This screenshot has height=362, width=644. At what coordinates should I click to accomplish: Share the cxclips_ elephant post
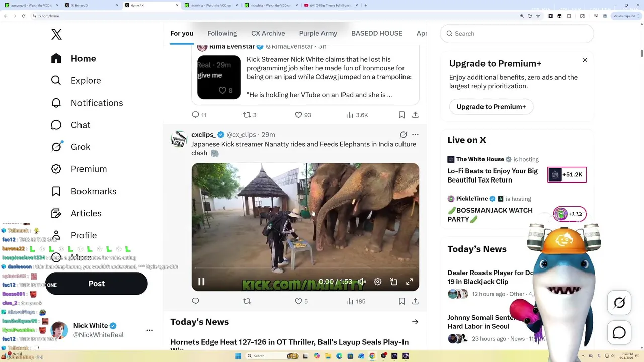tap(415, 301)
